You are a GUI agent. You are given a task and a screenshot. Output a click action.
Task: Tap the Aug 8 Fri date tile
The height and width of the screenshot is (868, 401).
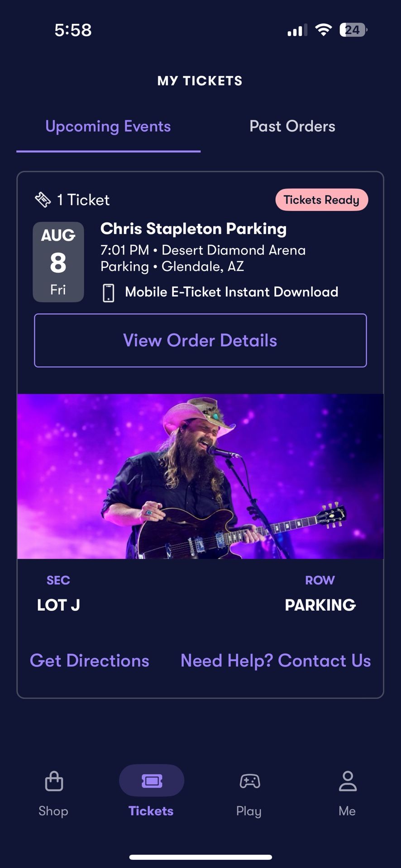click(x=58, y=262)
